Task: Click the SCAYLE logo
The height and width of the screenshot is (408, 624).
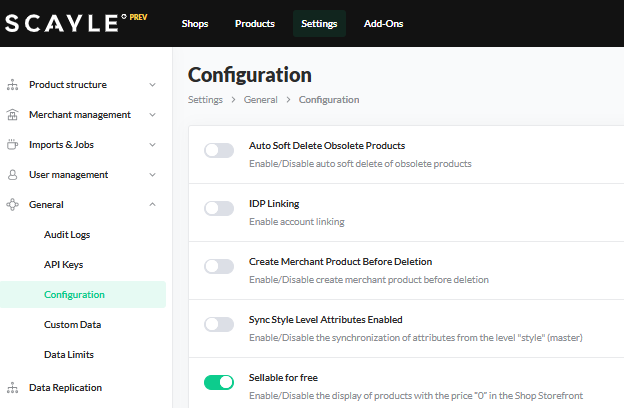Action: (67, 23)
